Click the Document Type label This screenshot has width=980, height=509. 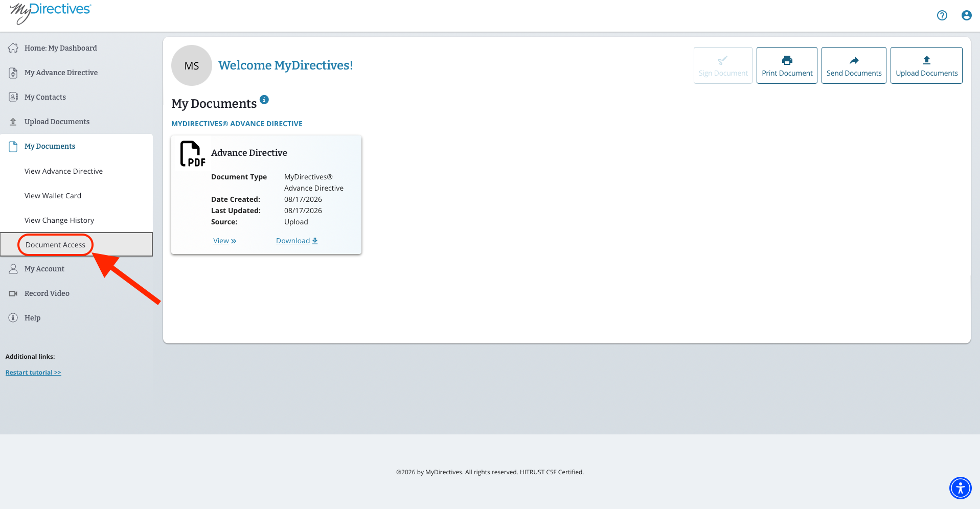[x=239, y=177]
